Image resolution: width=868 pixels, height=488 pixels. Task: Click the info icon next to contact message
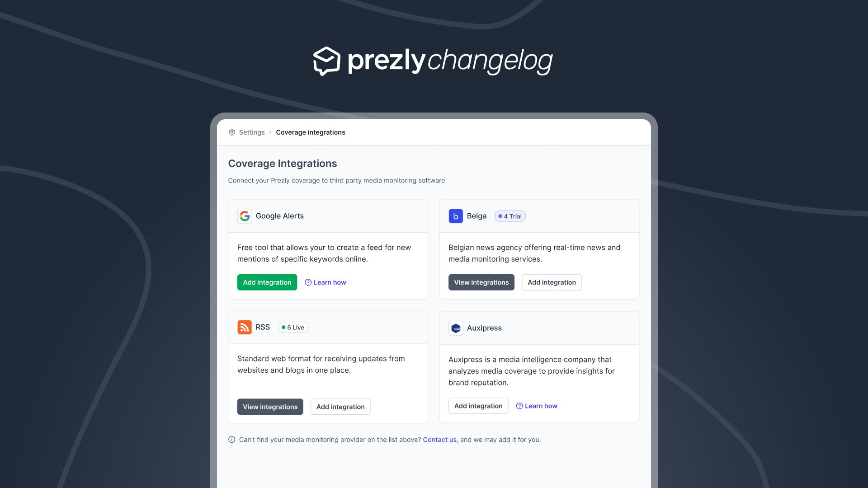coord(231,439)
